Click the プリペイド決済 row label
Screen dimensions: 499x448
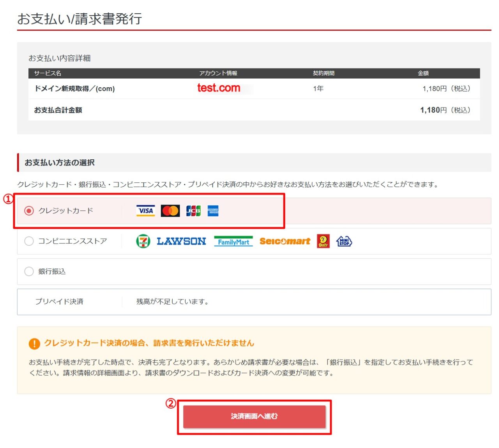[x=59, y=302]
